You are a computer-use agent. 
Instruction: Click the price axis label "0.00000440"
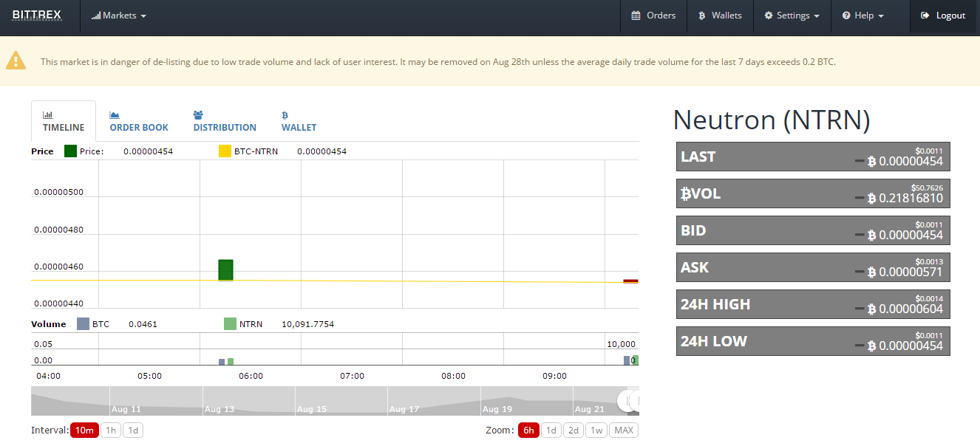coord(58,303)
